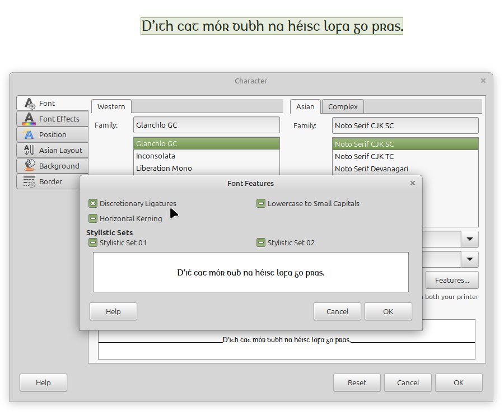Toggle Discretionary Ligatures checkbox

point(93,203)
